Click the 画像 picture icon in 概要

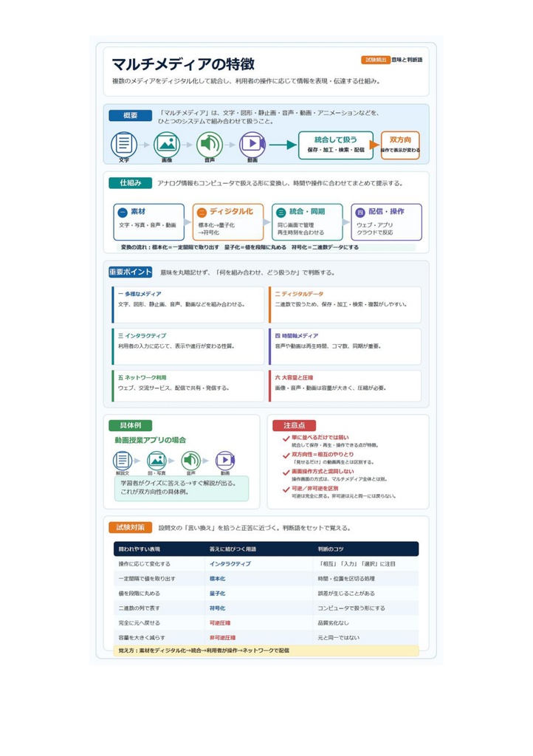coord(167,144)
